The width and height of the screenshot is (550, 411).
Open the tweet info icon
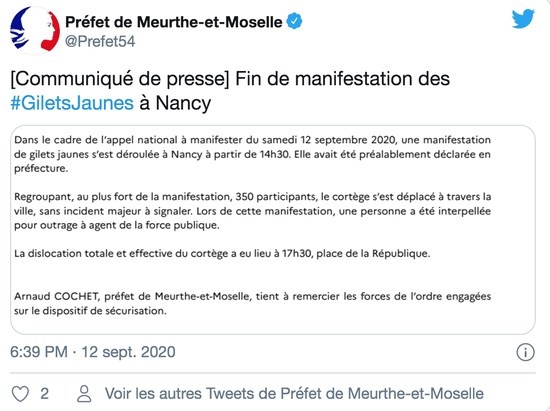[525, 352]
